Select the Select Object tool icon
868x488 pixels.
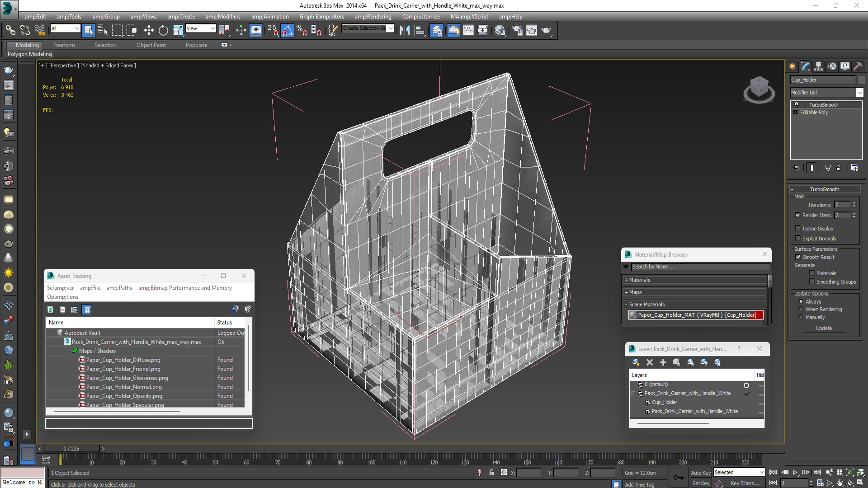(87, 30)
